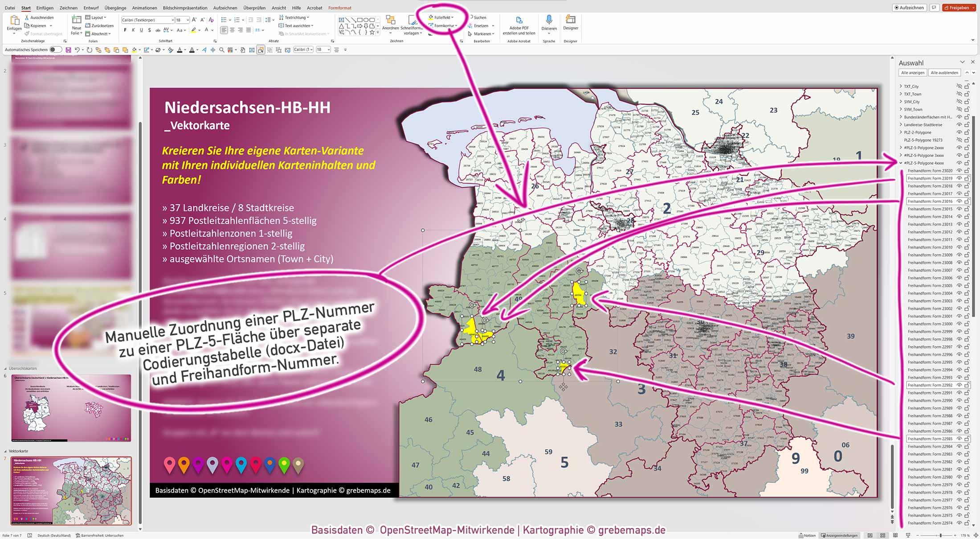
Task: Collapse the #PLZ-5-Polygone 4xxxx group
Action: click(901, 163)
